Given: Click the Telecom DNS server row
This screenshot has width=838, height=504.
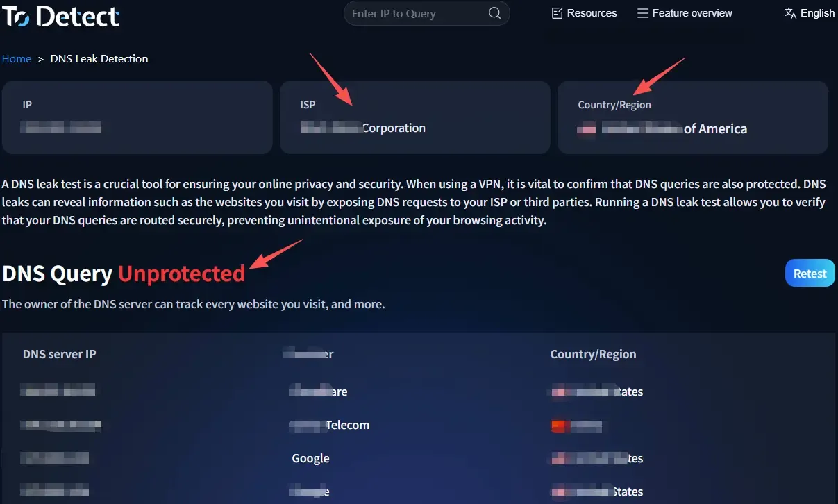Looking at the screenshot, I should [x=419, y=425].
